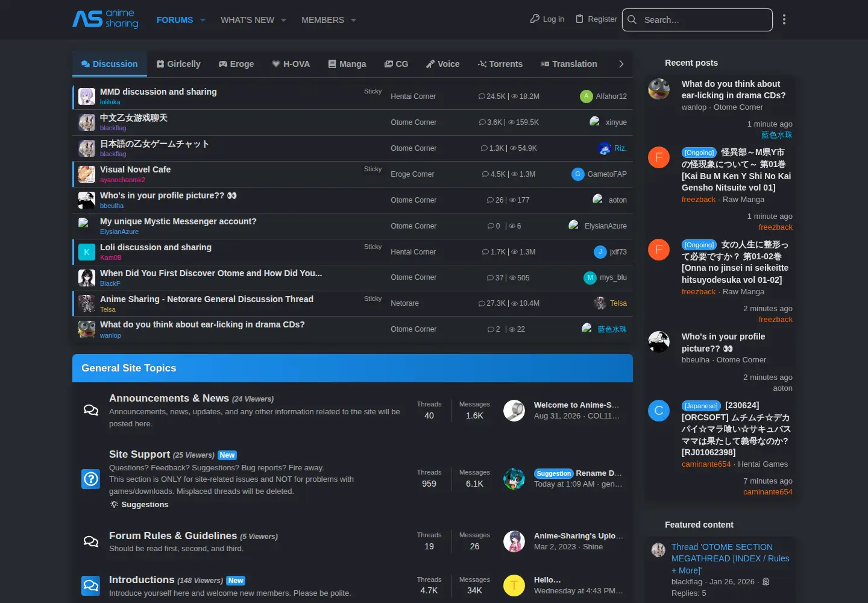
Task: Switch to the Eroge tab
Action: pos(236,64)
